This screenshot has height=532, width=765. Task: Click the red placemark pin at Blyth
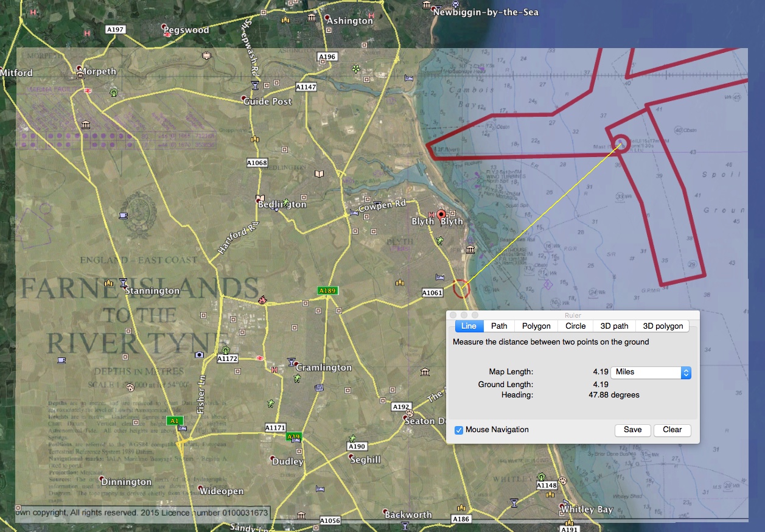point(442,214)
